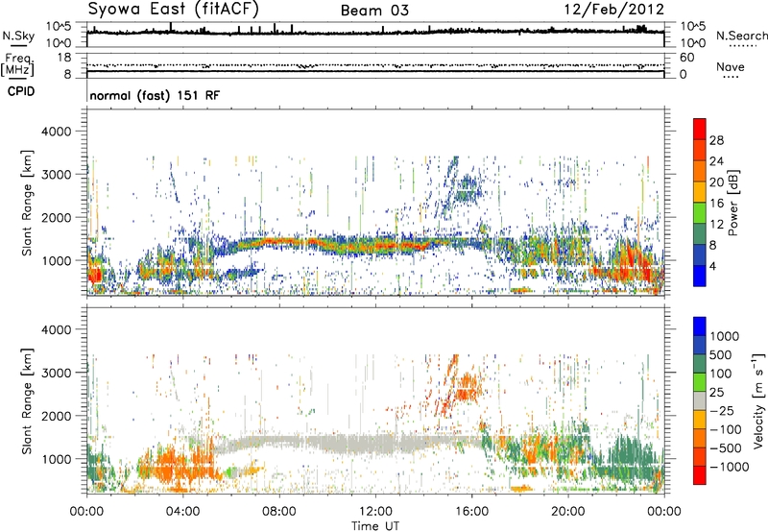Pick the yellow segment of the Power colorbar
The image size is (768, 532).
(700, 191)
